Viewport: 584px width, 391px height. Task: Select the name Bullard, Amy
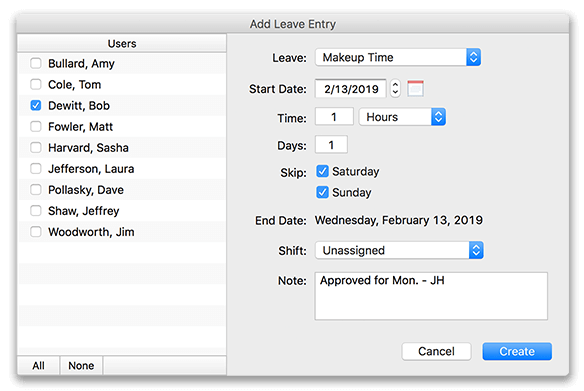(81, 64)
